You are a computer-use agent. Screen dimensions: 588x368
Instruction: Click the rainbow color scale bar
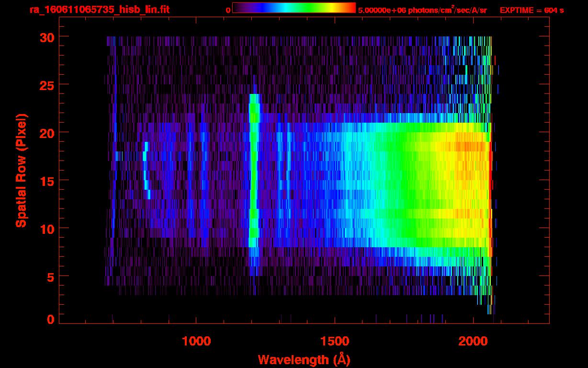tap(294, 8)
